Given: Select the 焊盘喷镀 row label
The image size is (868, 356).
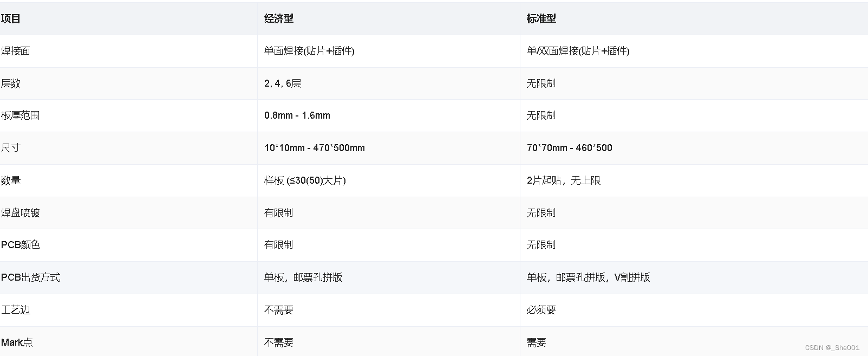Looking at the screenshot, I should click(21, 213).
